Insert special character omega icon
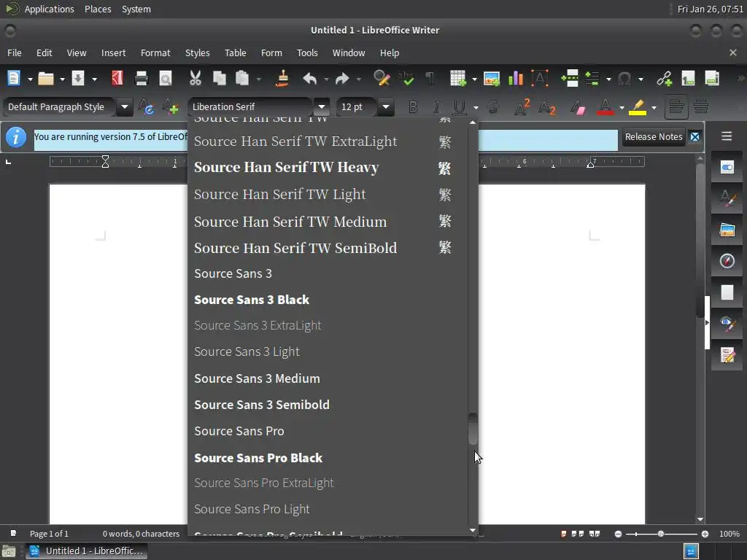 coord(624,78)
